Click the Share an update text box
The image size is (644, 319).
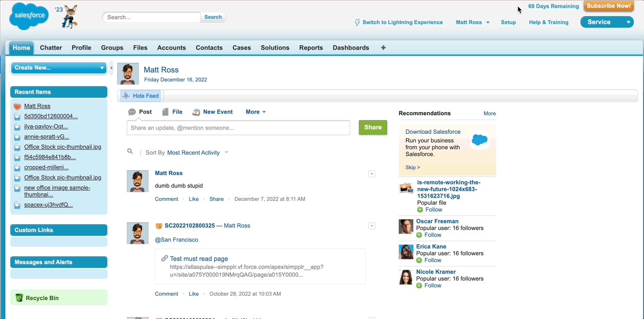point(238,128)
